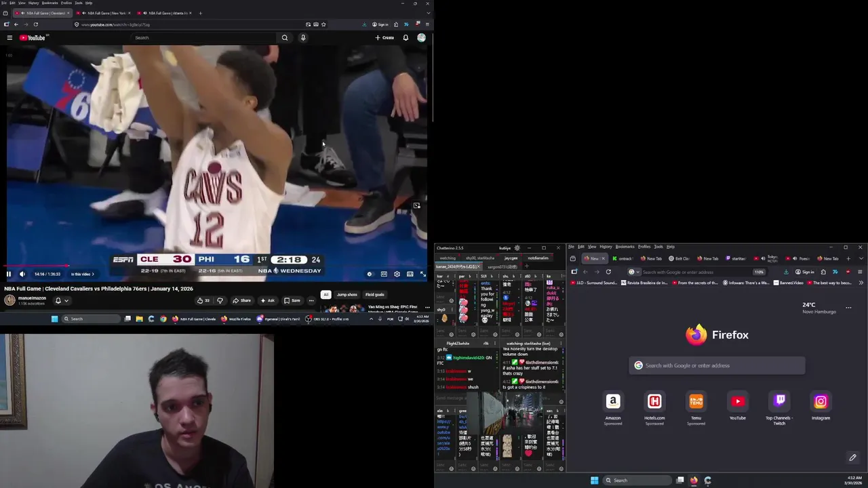Open Tools menu in right Firefox window

coord(658,247)
